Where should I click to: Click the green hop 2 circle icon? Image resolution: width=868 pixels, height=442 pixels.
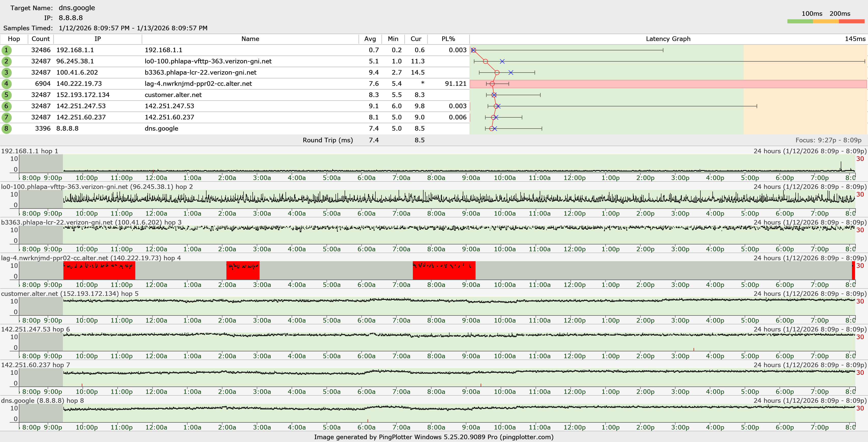(6, 61)
